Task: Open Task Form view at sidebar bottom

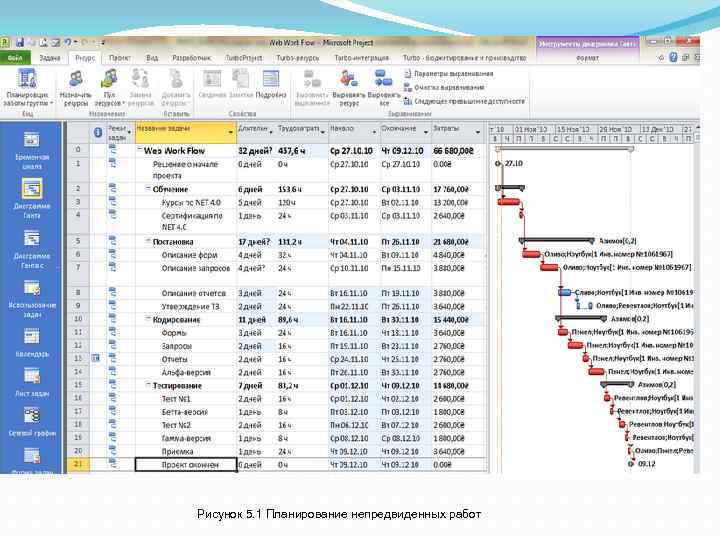Action: pyautogui.click(x=32, y=460)
